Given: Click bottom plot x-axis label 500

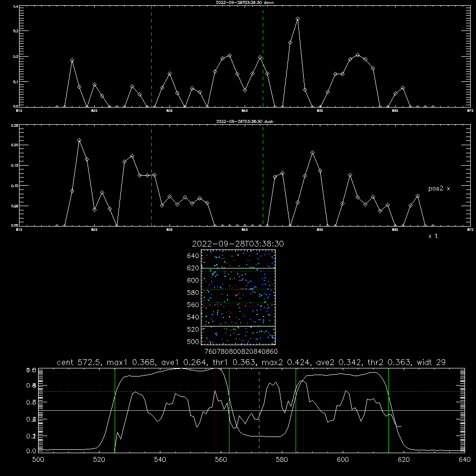Looking at the screenshot, I should click(x=38, y=460).
